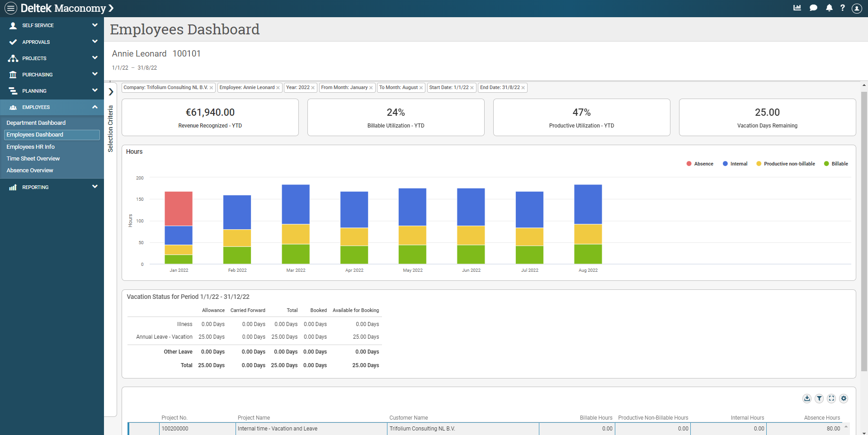Open the notifications bell
This screenshot has width=868, height=435.
click(829, 8)
